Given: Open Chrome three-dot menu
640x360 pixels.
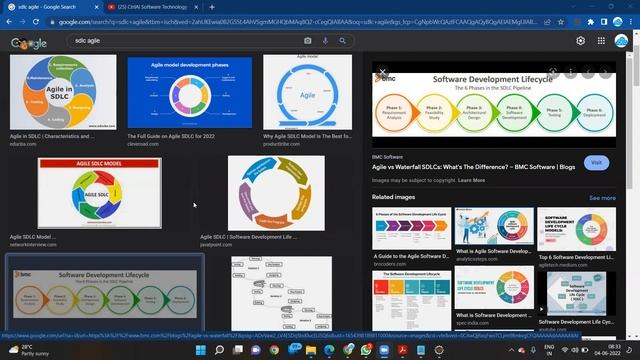Looking at the screenshot, I should pos(631,22).
